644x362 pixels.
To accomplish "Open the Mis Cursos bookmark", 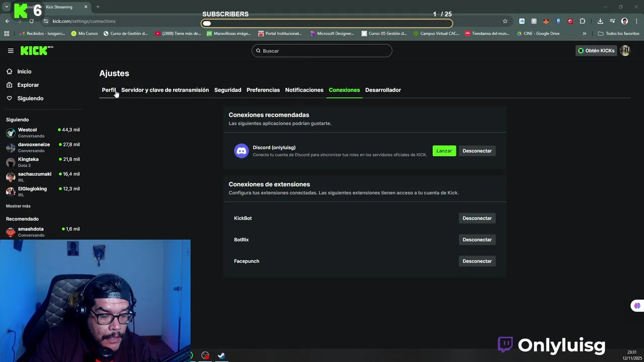I will 85,34.
